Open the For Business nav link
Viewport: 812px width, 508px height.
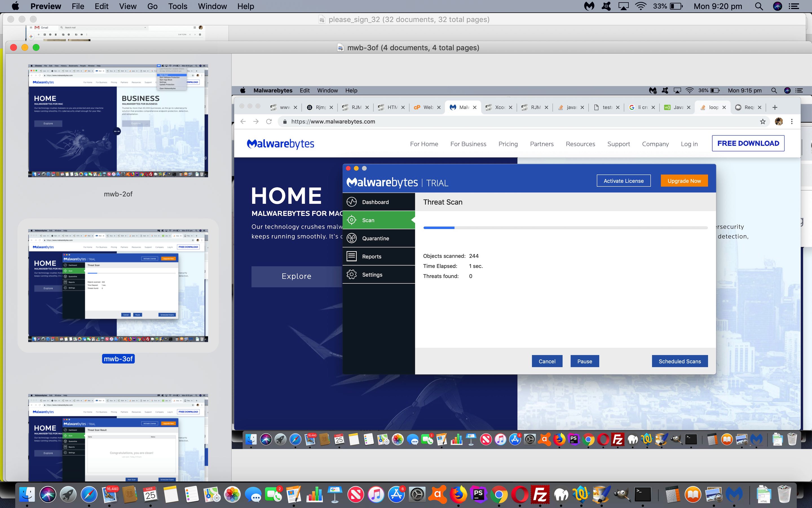pos(468,144)
